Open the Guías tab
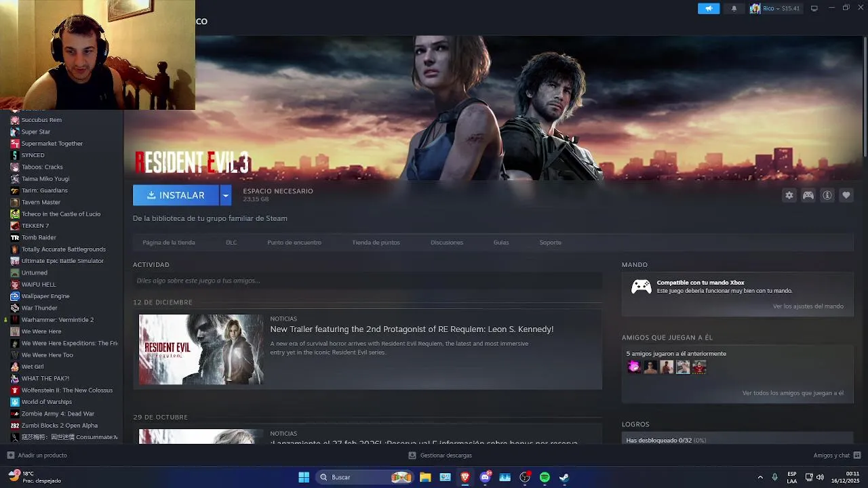This screenshot has height=488, width=868. pyautogui.click(x=501, y=242)
